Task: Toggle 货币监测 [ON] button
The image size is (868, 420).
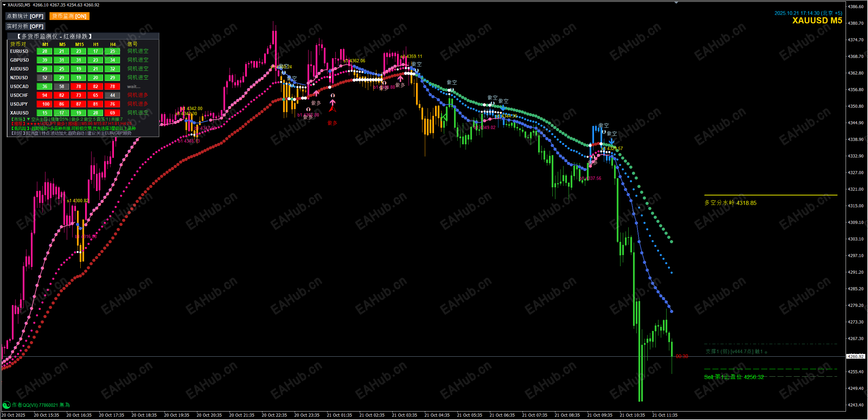Action: pos(69,16)
